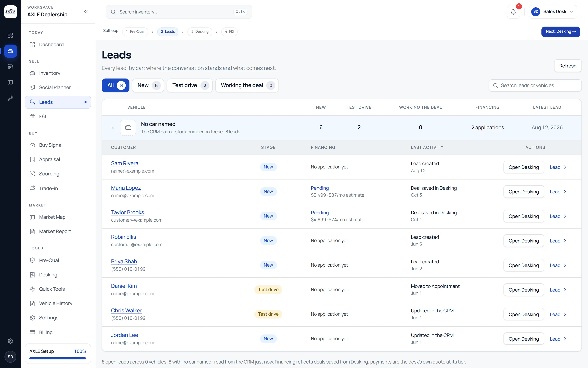Open Trade-in in the sidebar
588x368 pixels.
tap(58, 188)
